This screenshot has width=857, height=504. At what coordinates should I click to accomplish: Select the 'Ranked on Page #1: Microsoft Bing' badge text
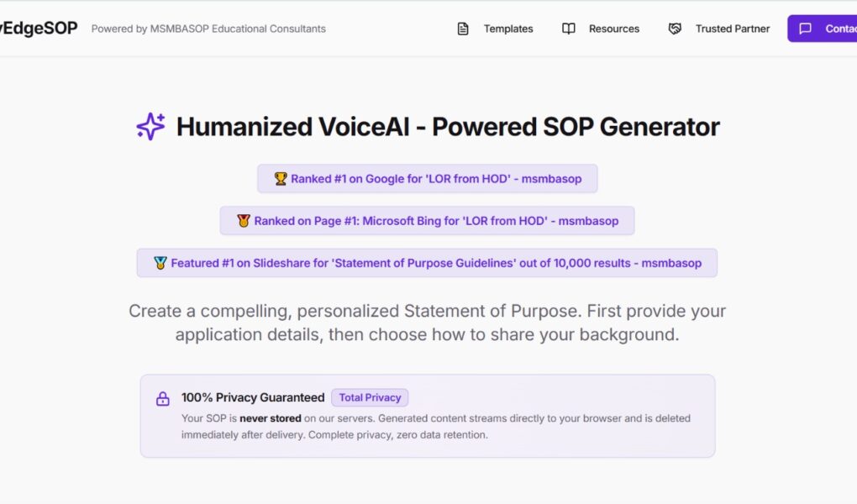click(436, 221)
